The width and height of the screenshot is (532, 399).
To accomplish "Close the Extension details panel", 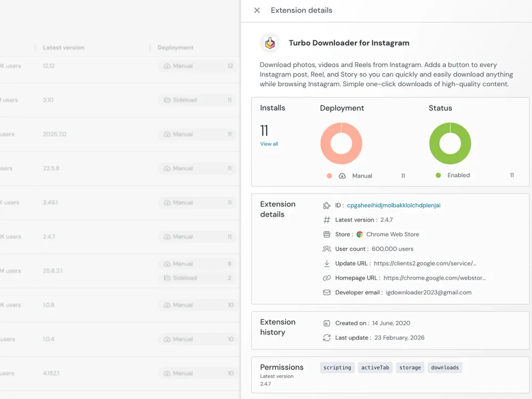I will (257, 10).
